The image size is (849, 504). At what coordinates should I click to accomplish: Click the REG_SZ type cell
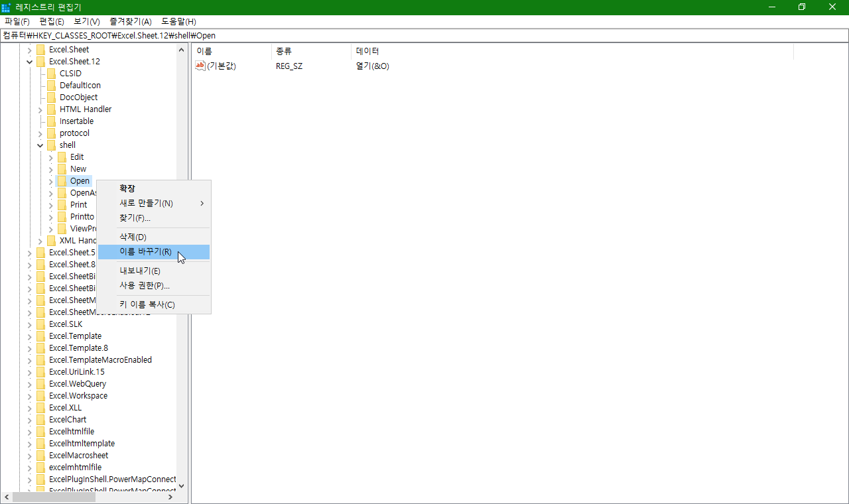coord(289,66)
